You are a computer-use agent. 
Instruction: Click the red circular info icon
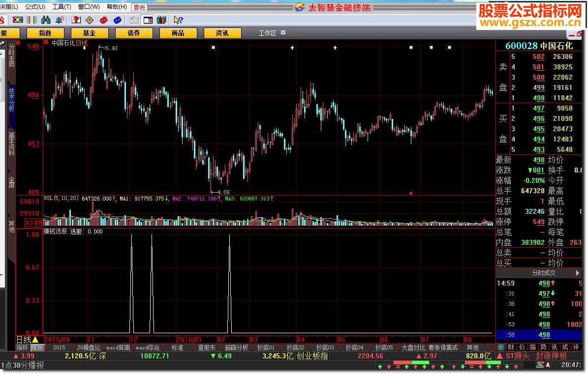(103, 20)
